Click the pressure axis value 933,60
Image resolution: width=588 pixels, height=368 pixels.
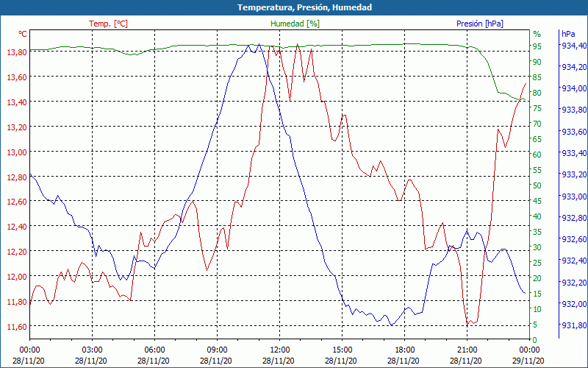click(573, 132)
